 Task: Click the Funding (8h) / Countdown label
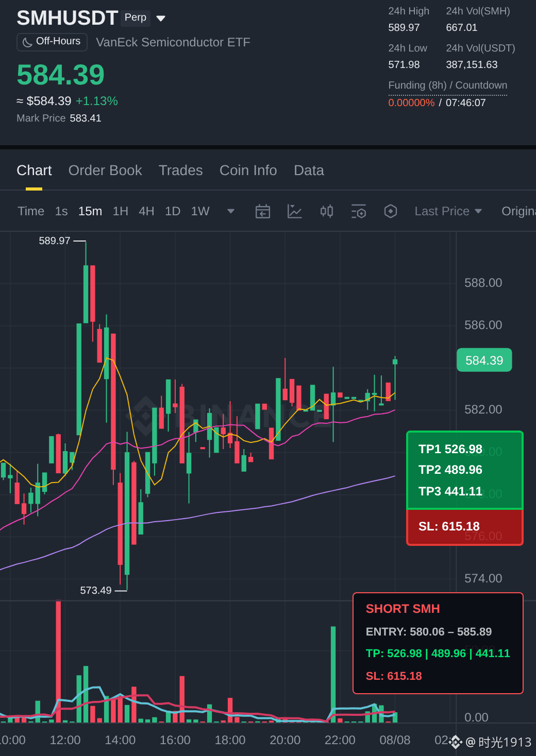[x=448, y=85]
